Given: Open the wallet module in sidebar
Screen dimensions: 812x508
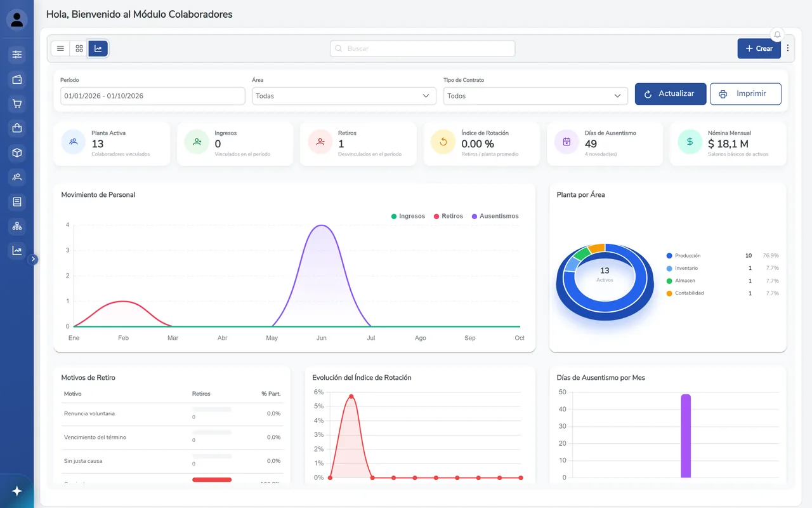Looking at the screenshot, I should pyautogui.click(x=17, y=79).
